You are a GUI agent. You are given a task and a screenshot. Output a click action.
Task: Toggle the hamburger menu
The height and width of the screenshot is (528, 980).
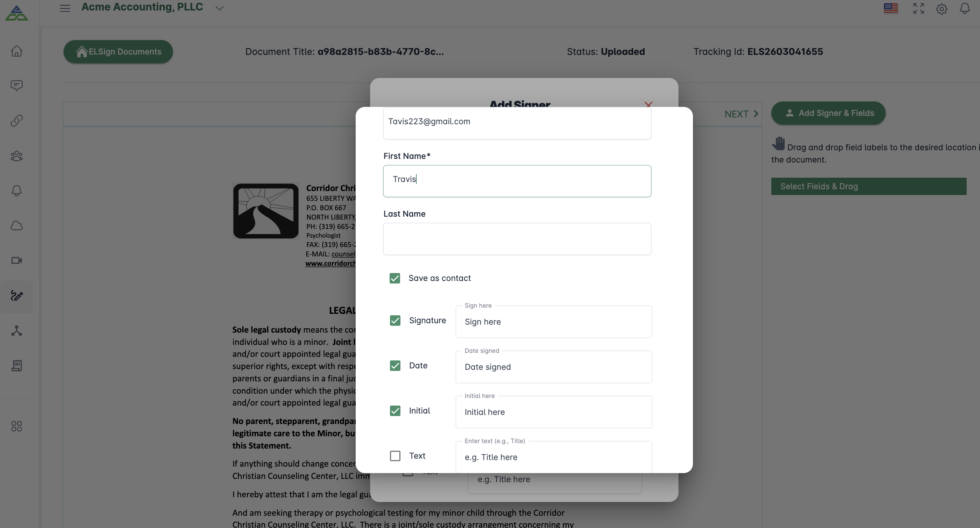(x=65, y=8)
